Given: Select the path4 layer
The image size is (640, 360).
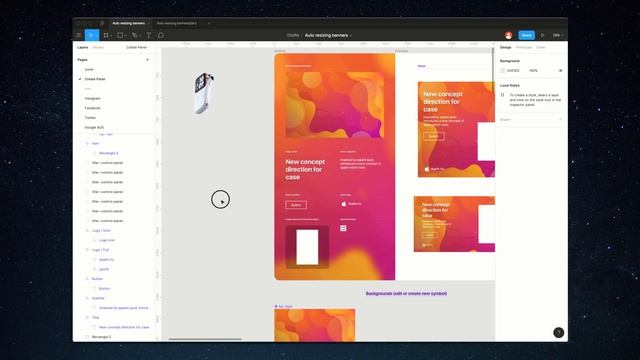Looking at the screenshot, I should [x=104, y=269].
